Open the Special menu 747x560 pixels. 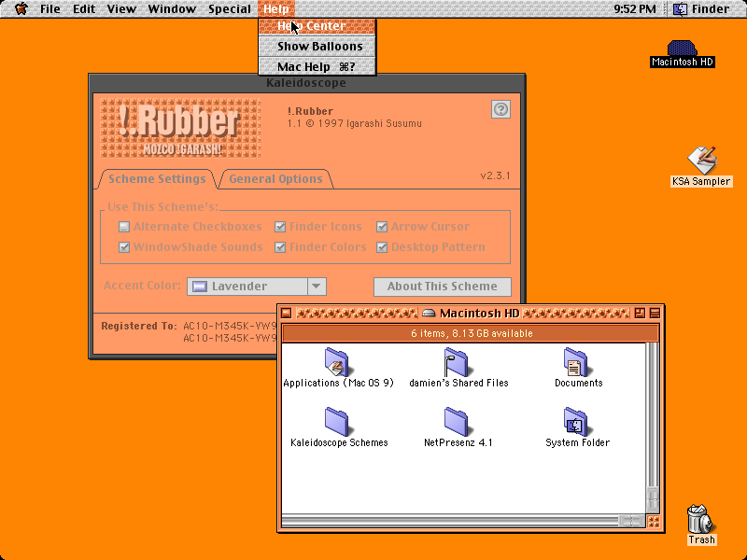click(x=230, y=9)
